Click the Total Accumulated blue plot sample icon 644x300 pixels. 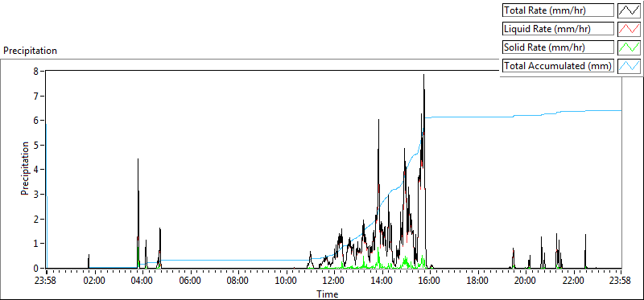(x=630, y=65)
